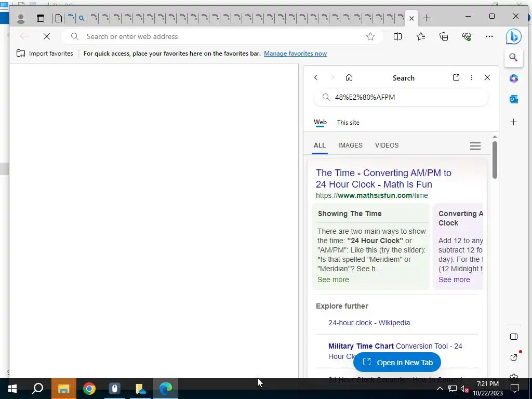Image resolution: width=532 pixels, height=399 pixels.
Task: Open Settings and more menu
Action: pos(489,36)
